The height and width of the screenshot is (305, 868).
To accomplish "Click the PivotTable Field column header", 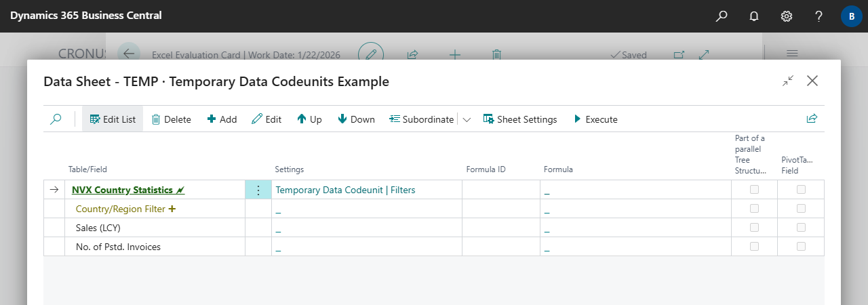I will pyautogui.click(x=797, y=165).
